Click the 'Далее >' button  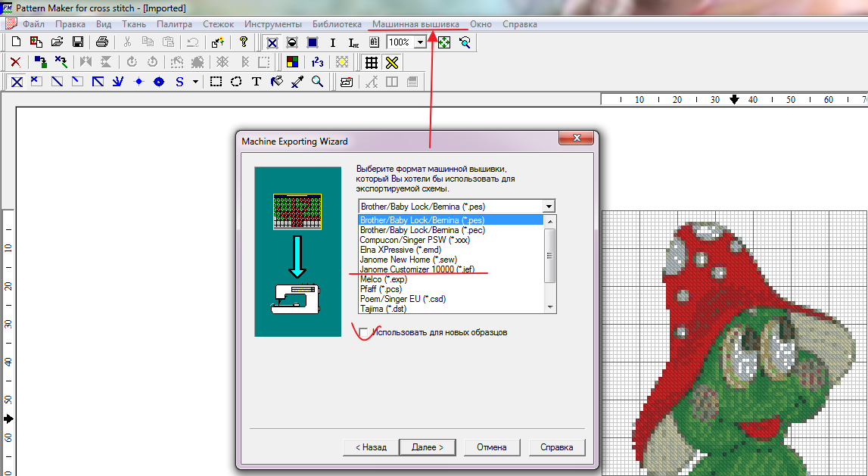428,447
